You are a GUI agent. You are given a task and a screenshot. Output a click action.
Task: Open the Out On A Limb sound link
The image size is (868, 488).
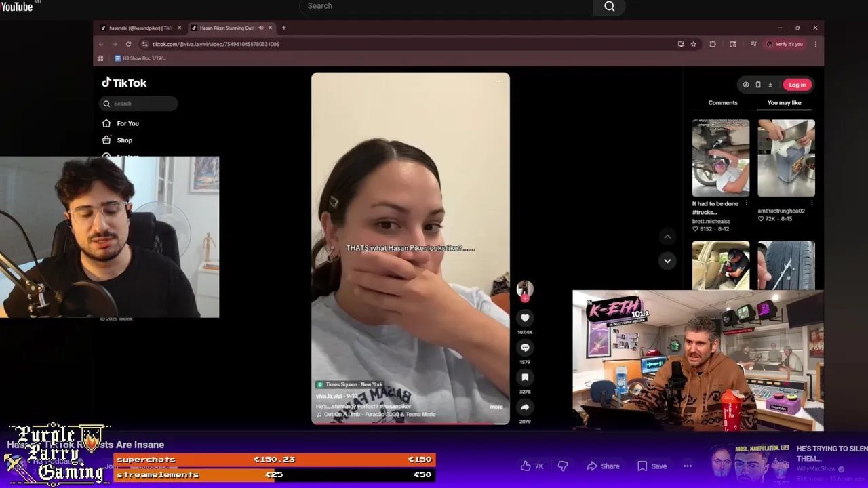[376, 414]
